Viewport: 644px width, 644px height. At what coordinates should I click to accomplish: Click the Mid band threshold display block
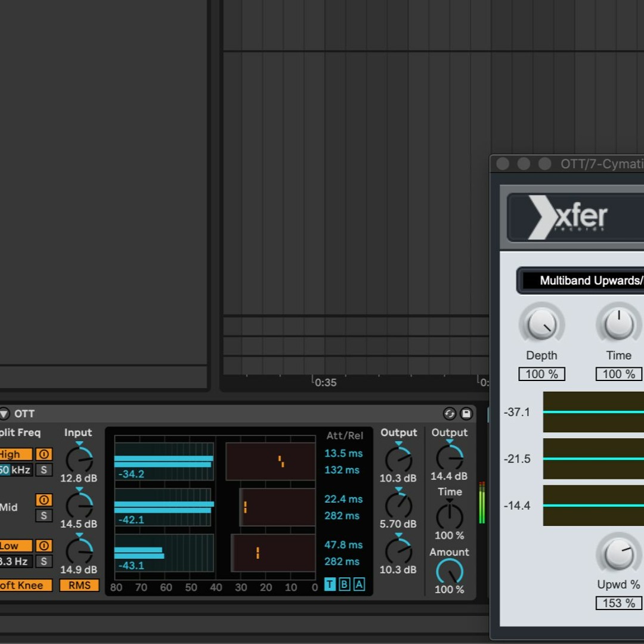click(278, 507)
